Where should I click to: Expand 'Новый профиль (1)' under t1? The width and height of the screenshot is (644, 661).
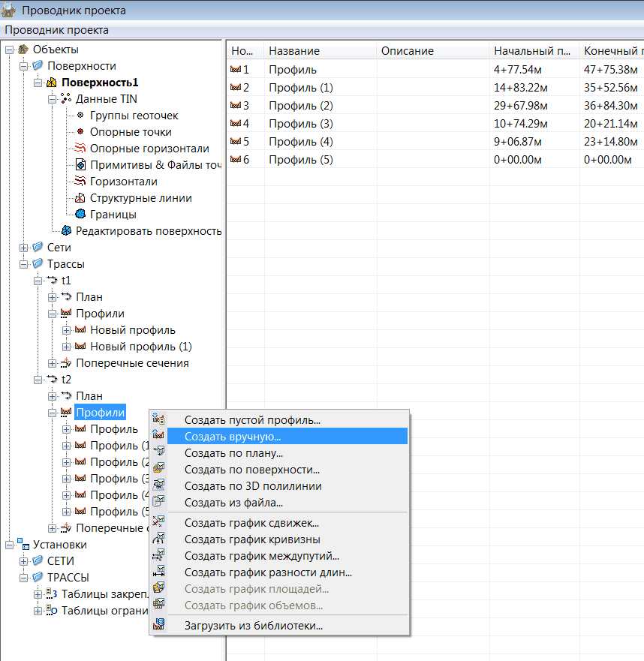[67, 347]
